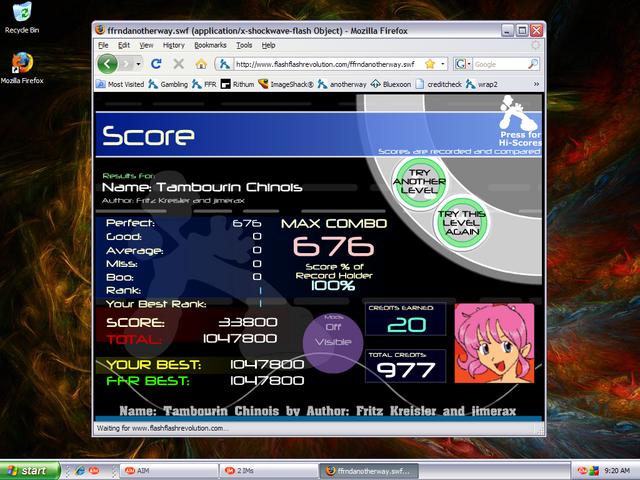
Task: Open the address bar URL history dropdown
Action: pyautogui.click(x=443, y=64)
